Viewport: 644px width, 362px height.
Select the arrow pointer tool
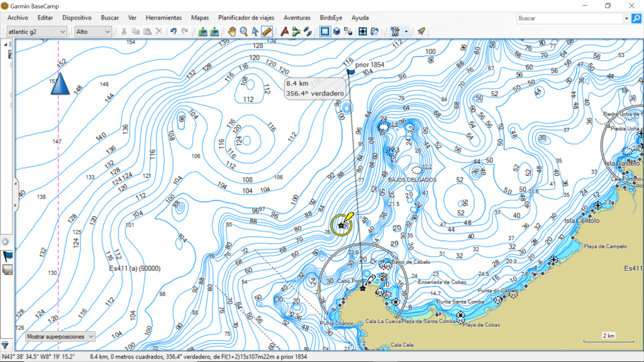click(255, 31)
